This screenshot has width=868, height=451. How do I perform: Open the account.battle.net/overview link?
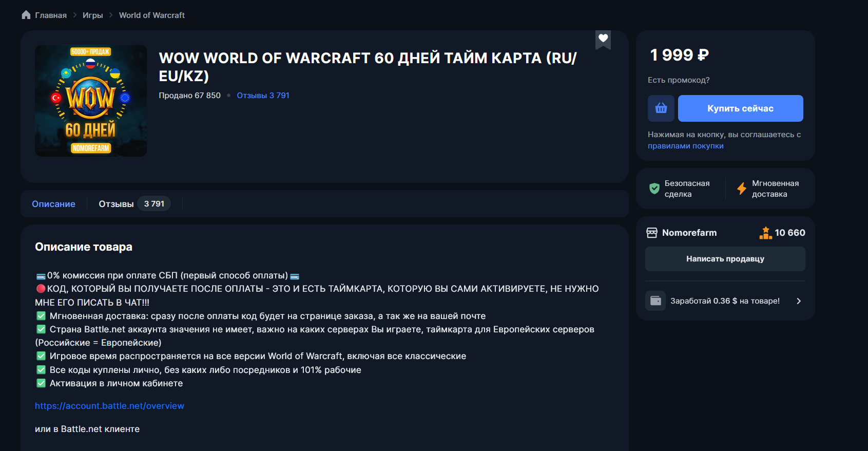[109, 406]
